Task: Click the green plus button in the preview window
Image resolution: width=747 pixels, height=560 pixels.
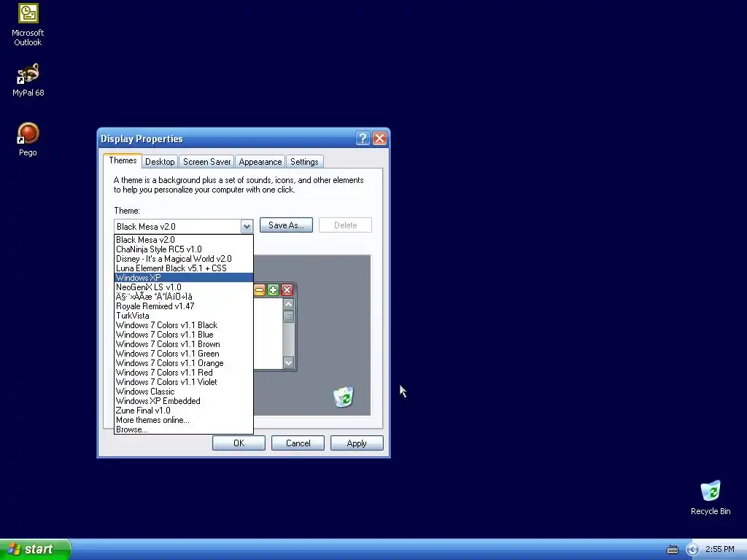Action: [x=273, y=290]
